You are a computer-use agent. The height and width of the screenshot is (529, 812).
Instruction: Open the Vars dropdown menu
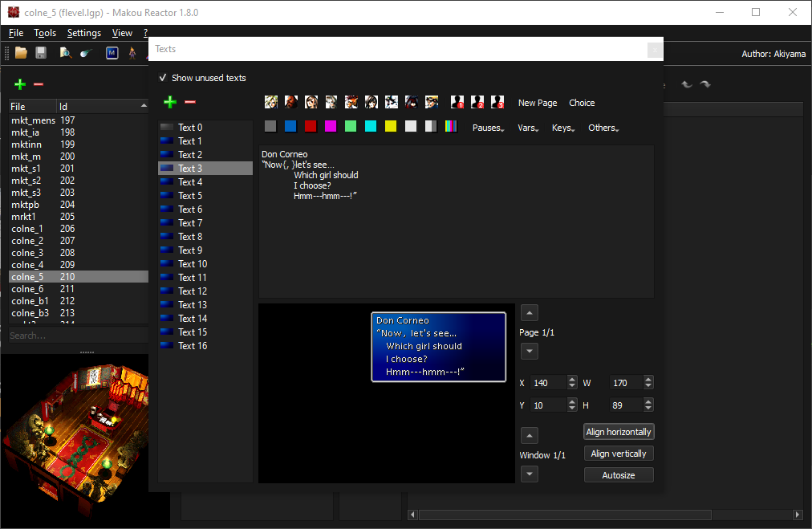point(528,128)
